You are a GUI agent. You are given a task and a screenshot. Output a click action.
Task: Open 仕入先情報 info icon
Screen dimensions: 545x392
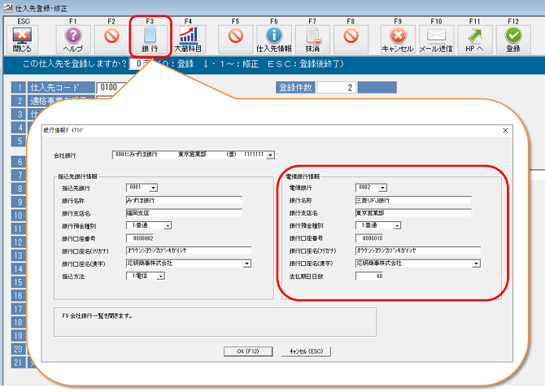click(273, 36)
